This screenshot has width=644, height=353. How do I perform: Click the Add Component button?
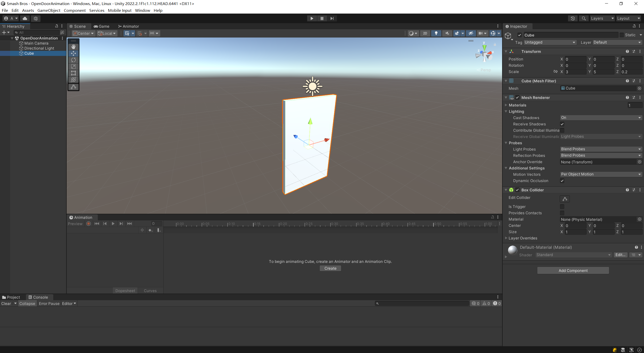click(x=573, y=270)
